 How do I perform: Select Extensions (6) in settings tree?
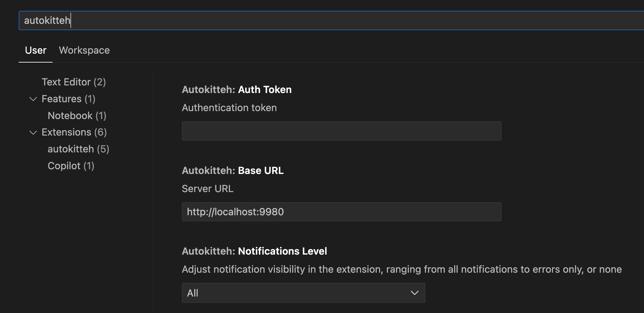pos(74,132)
